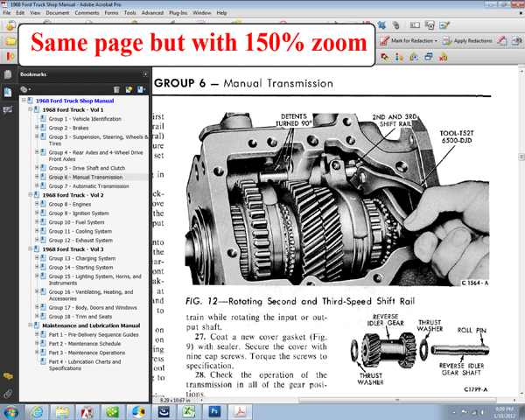Image resolution: width=525 pixels, height=420 pixels.
Task: Create a new bookmark icon
Action: point(129,89)
